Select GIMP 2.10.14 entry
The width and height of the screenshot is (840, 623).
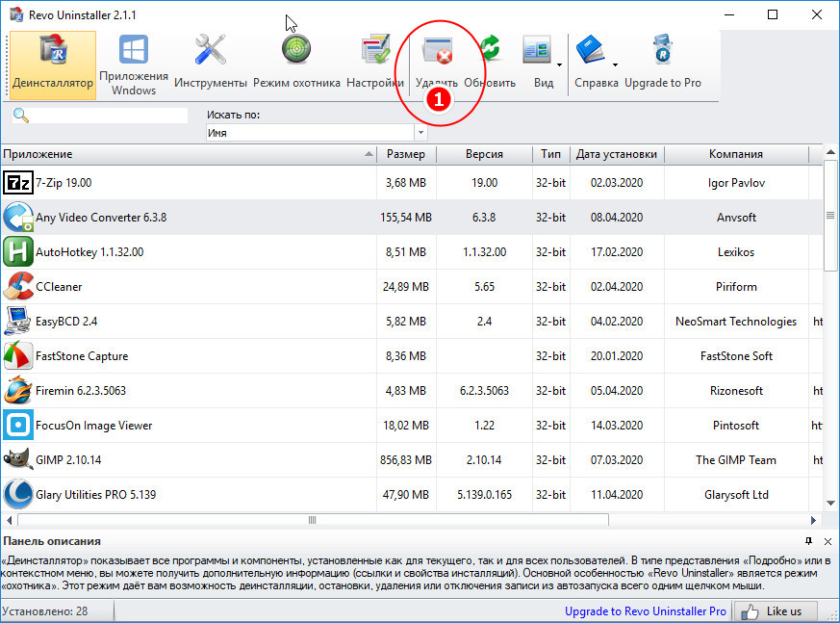[68, 460]
